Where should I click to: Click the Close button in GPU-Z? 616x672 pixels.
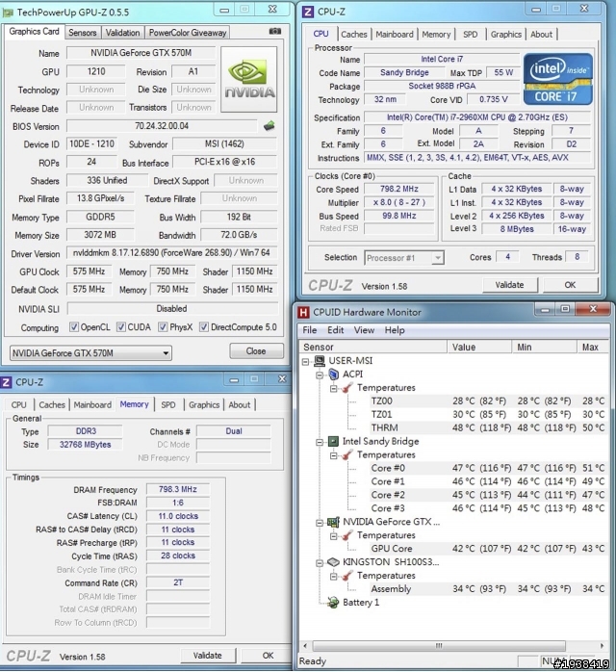[256, 351]
